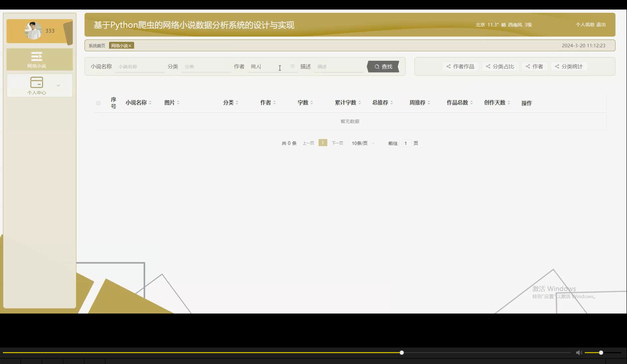
Task: Expand the 个人中心 submenu chevron
Action: pyautogui.click(x=58, y=86)
